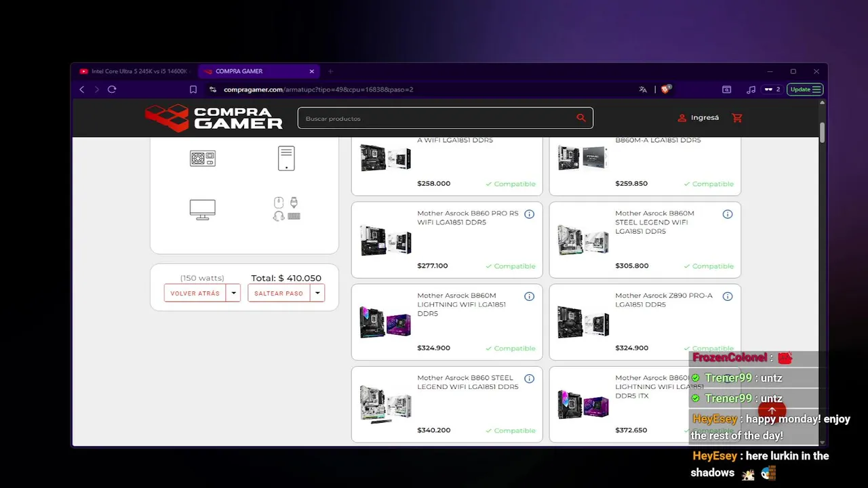
Task: Click the browser back arrow
Action: click(x=82, y=89)
